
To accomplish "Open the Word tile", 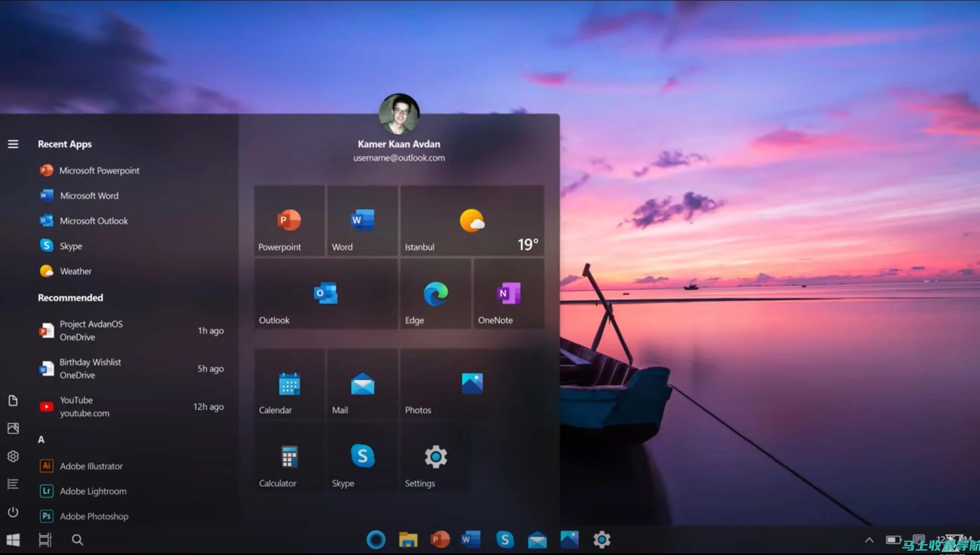I will 362,221.
